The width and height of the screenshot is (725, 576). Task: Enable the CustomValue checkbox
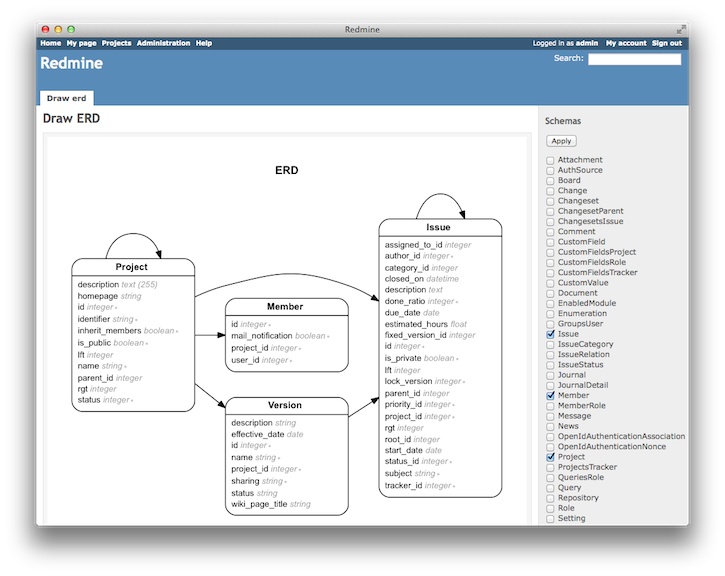(x=550, y=283)
